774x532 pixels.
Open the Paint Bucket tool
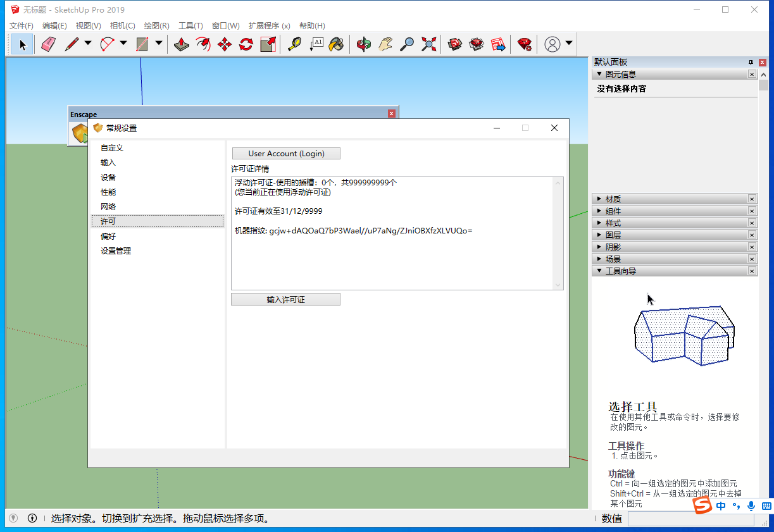(337, 44)
